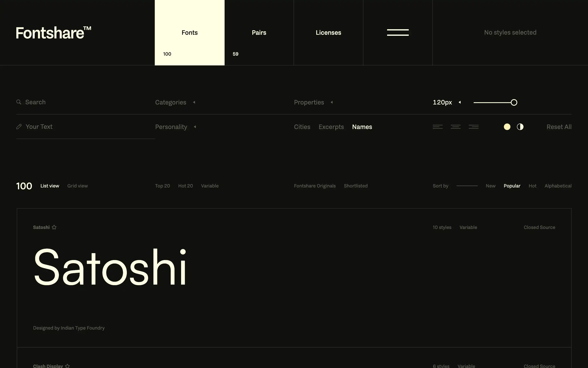
Task: Switch to List view
Action: point(50,186)
